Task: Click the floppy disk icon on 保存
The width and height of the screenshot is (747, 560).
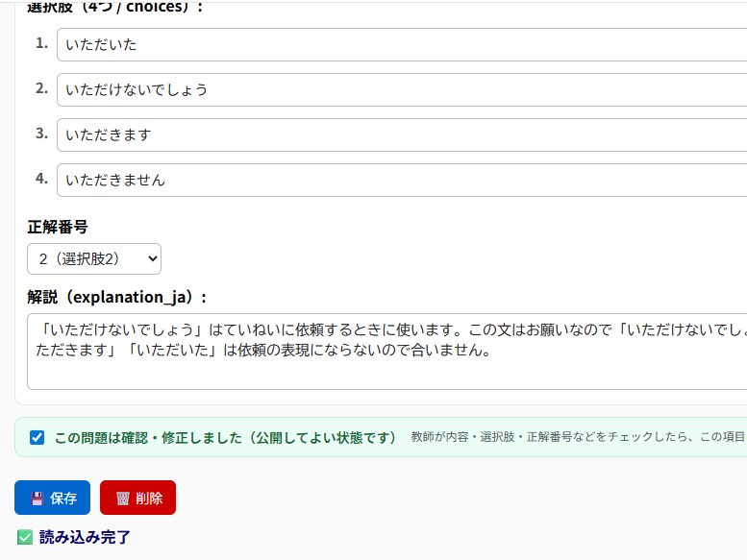Action: (x=37, y=499)
